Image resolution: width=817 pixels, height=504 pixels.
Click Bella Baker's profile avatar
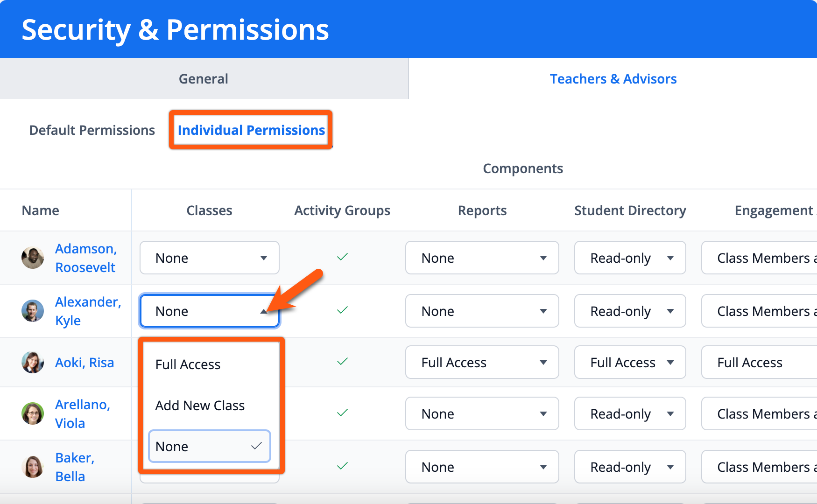coord(33,467)
